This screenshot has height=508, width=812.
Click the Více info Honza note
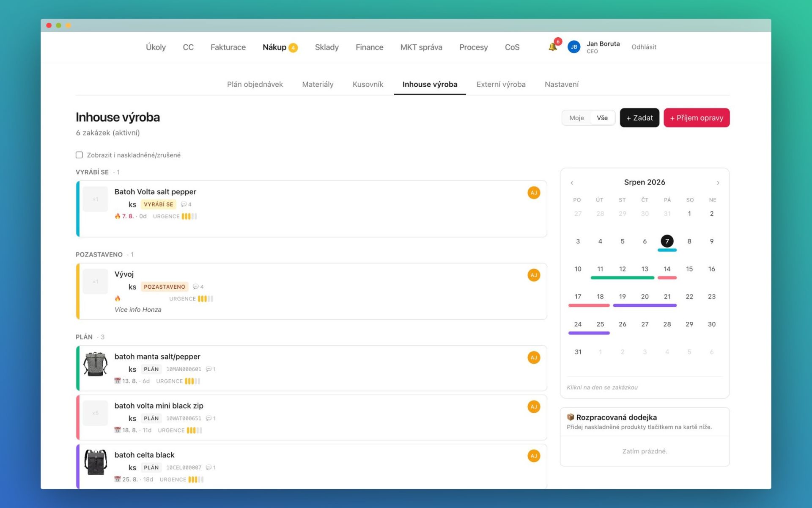[138, 310]
